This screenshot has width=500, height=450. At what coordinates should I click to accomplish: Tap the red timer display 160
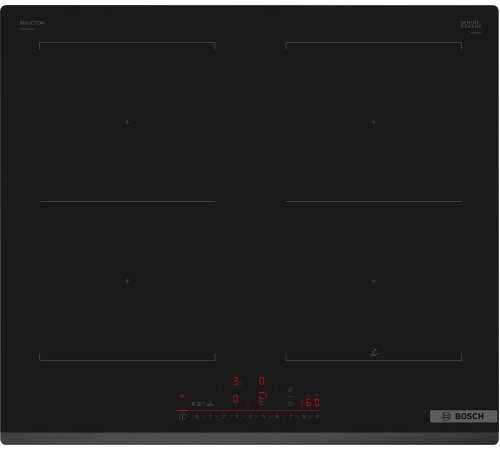(x=310, y=403)
